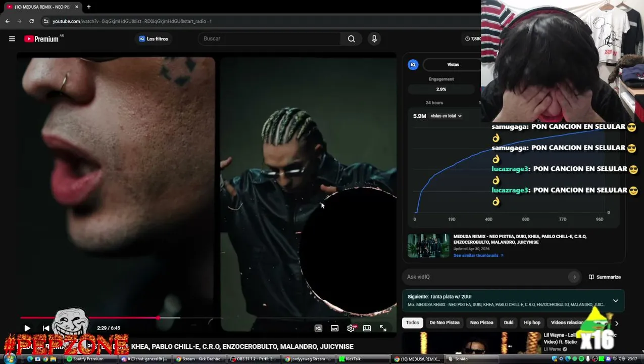Open the Los filtros vidIQ button
The image size is (644, 364).
pyautogui.click(x=154, y=39)
